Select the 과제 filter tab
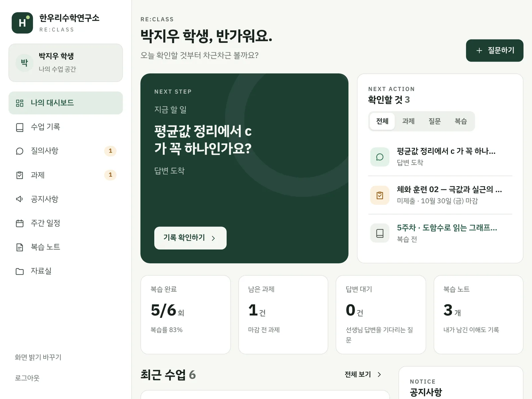Image resolution: width=532 pixels, height=399 pixels. tap(408, 121)
